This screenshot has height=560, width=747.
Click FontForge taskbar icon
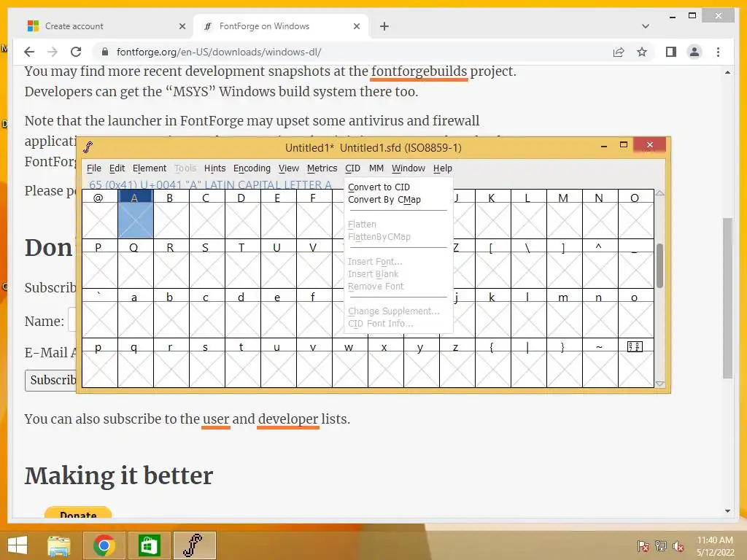tap(194, 545)
